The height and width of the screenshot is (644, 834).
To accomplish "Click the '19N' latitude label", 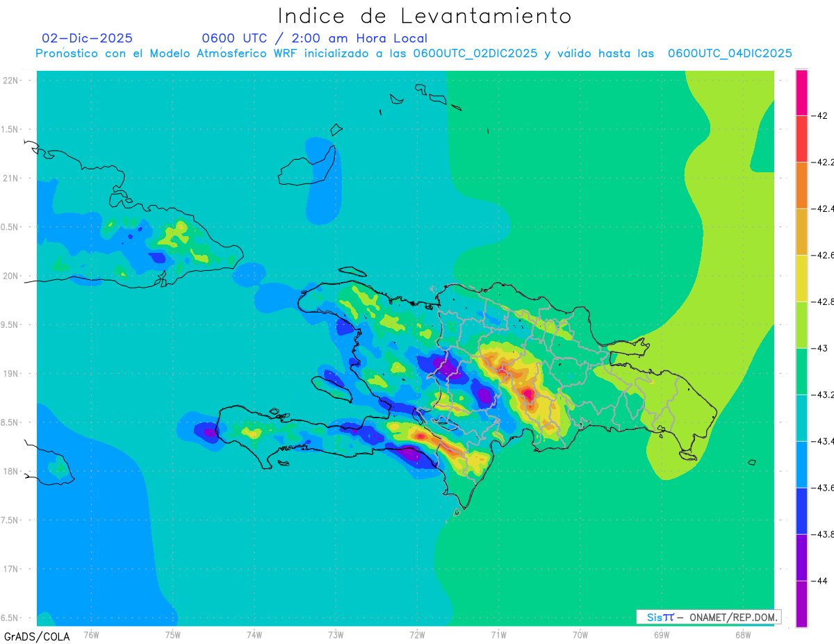I will (10, 373).
